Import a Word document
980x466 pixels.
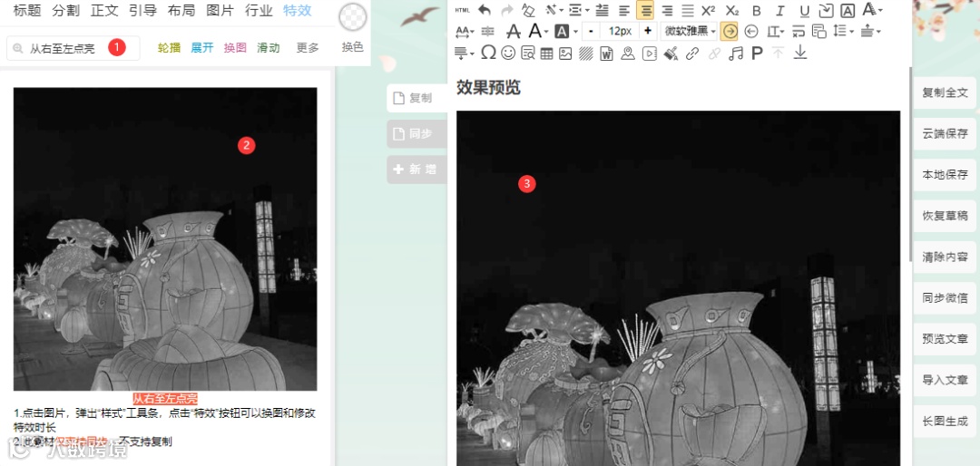[x=605, y=53]
